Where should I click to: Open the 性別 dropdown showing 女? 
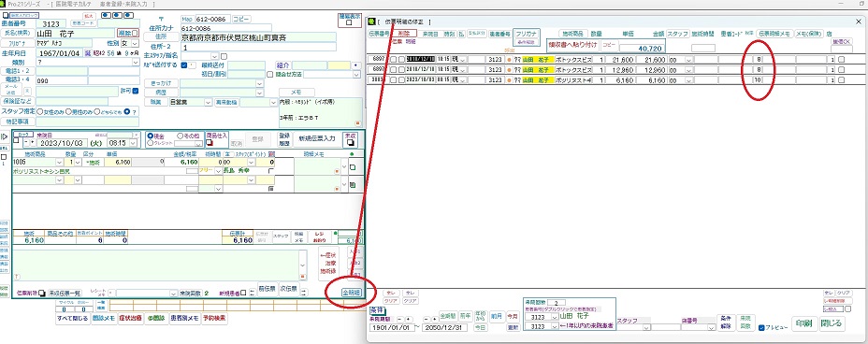[x=135, y=43]
